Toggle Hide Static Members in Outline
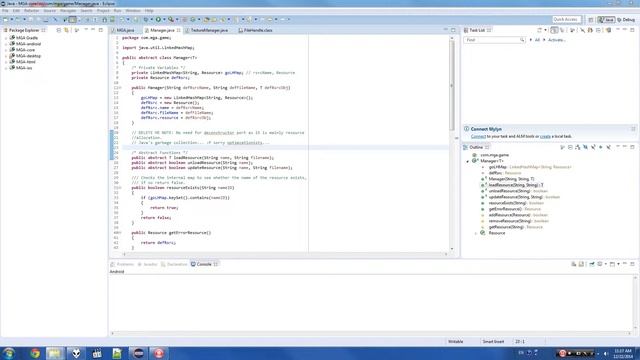Screen dimensions: 640x360 pyautogui.click(x=593, y=147)
